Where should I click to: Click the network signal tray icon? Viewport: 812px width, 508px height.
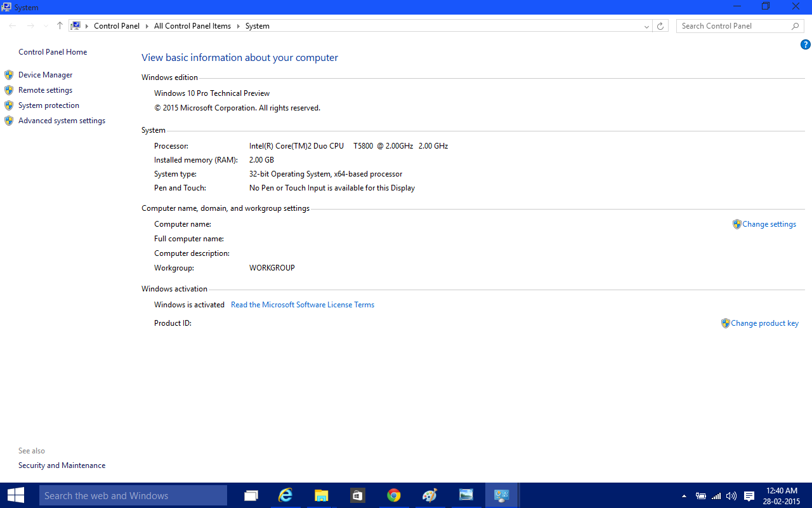[716, 496]
